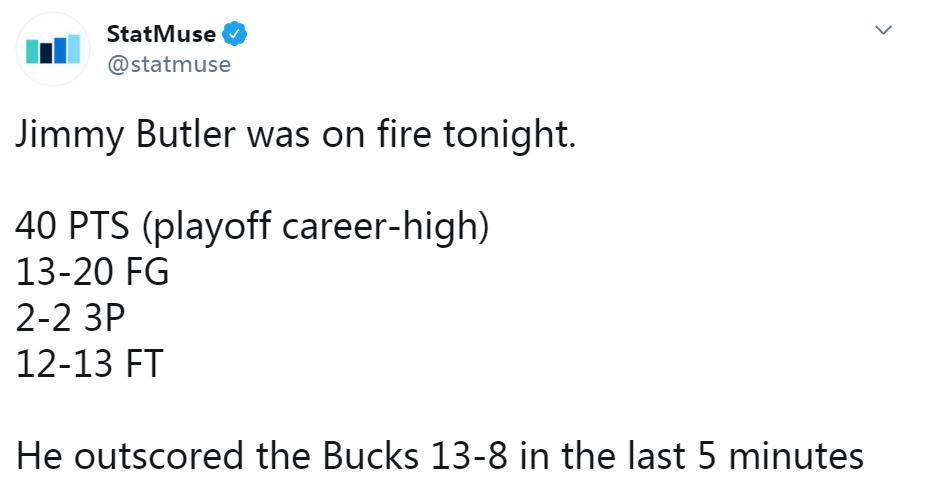The image size is (927, 496).
Task: Expand the tweet options chevron
Action: pos(883,30)
